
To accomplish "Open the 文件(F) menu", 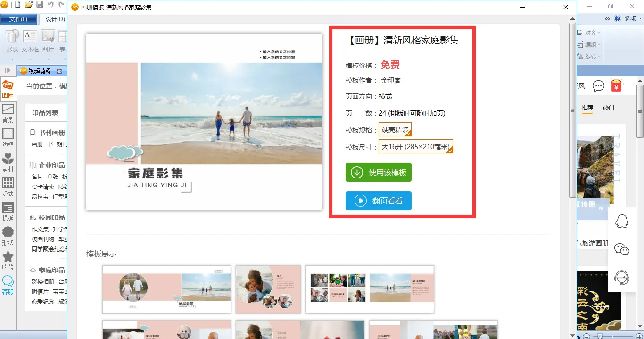I will click(x=18, y=19).
